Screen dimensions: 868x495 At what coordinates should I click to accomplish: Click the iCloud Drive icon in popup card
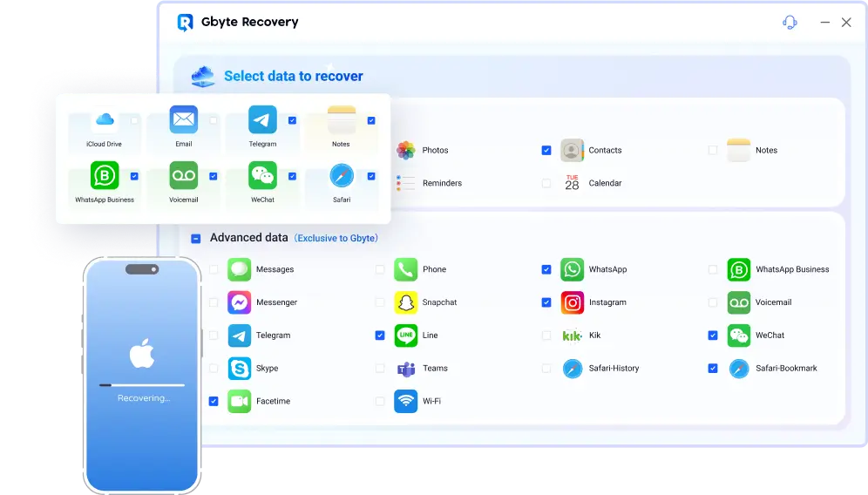click(105, 119)
